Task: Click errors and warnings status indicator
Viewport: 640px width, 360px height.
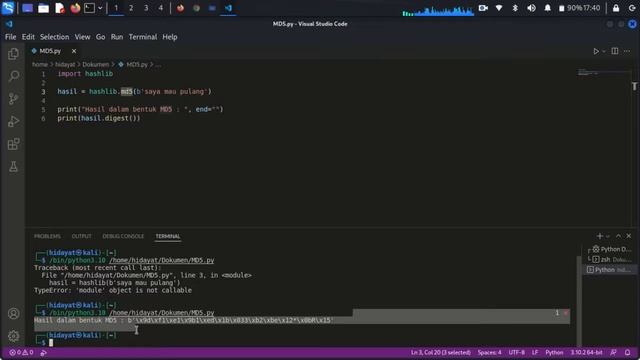Action: (21, 352)
